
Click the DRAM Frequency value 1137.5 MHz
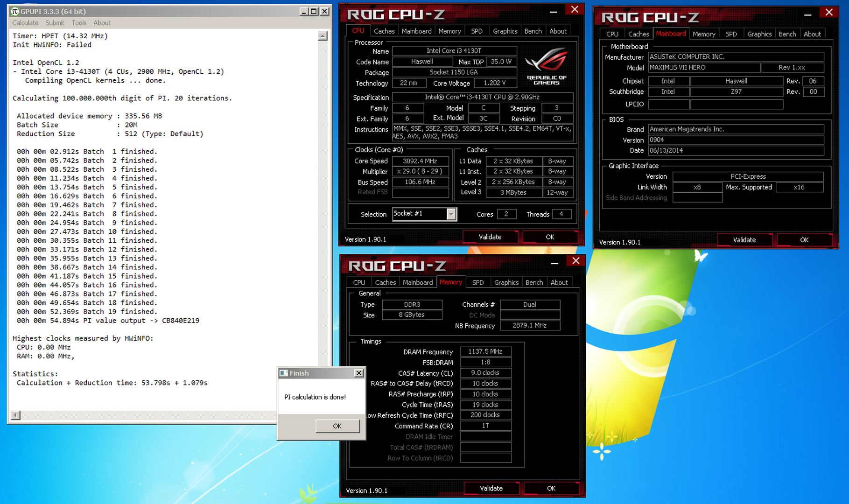click(486, 351)
